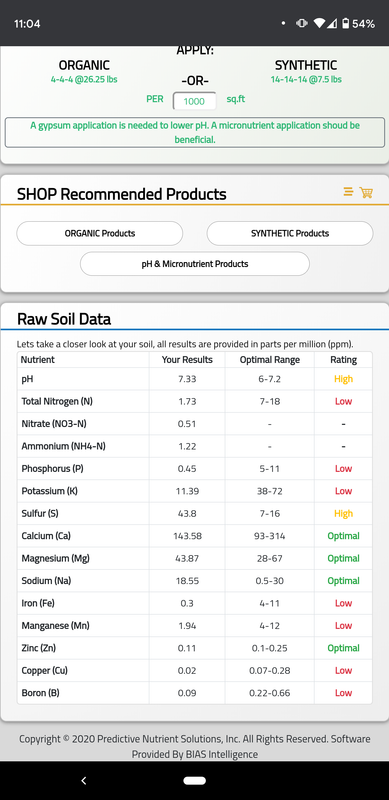
Task: Open ORGANIC Products button
Action: pos(100,233)
